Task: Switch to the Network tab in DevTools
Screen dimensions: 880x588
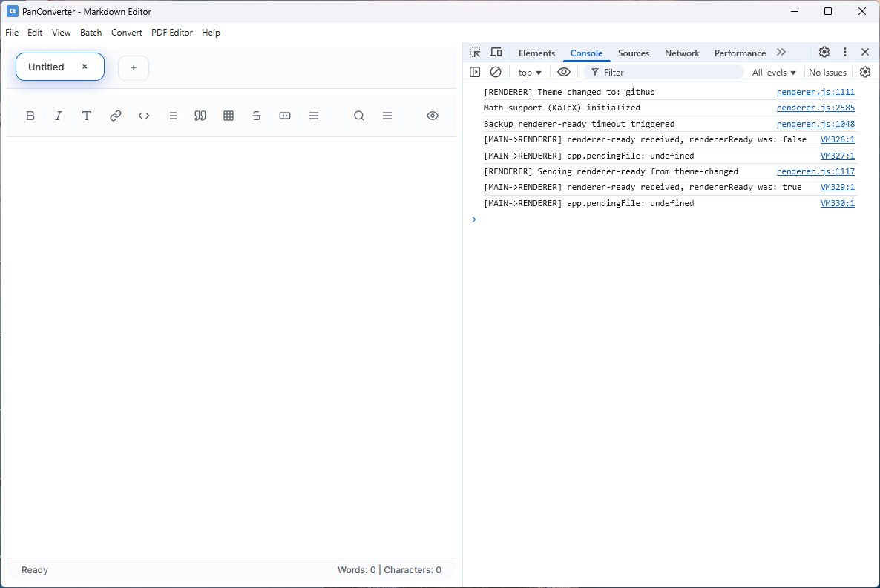Action: [682, 53]
